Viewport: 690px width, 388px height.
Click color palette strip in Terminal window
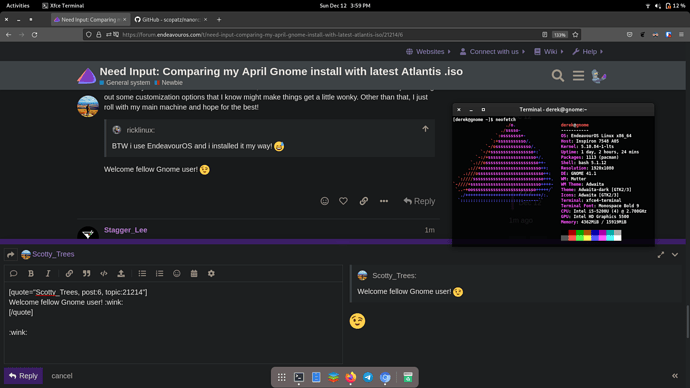591,235
